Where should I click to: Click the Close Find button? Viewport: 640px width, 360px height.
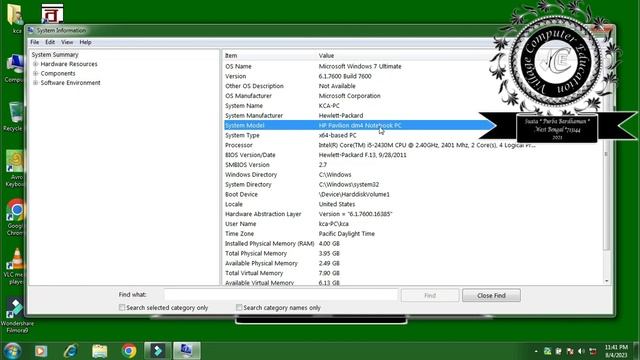tap(491, 295)
